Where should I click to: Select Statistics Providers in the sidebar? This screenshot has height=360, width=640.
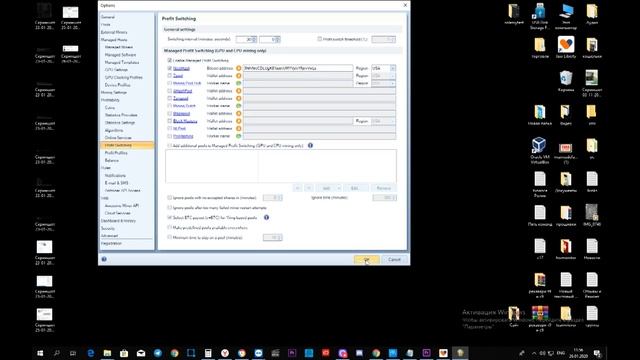[121, 115]
